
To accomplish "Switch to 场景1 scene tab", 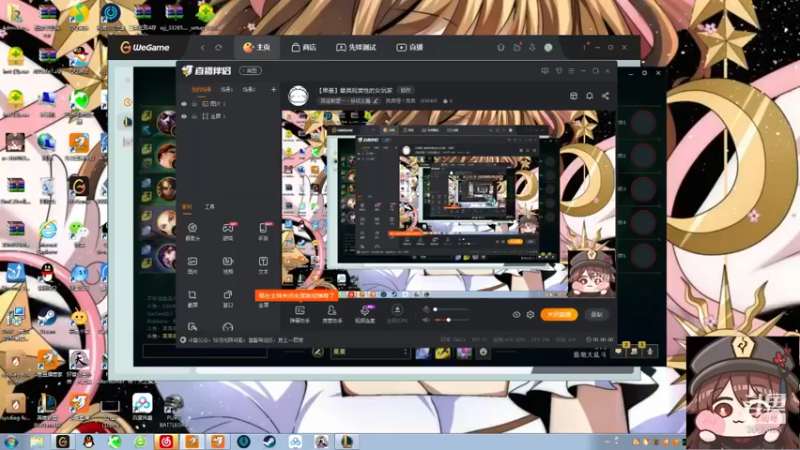I will (x=227, y=90).
